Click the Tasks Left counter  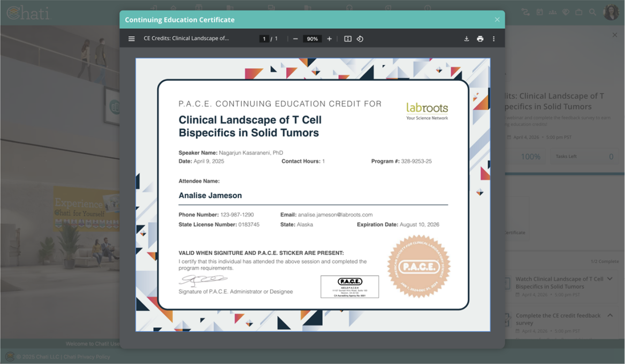click(x=584, y=157)
